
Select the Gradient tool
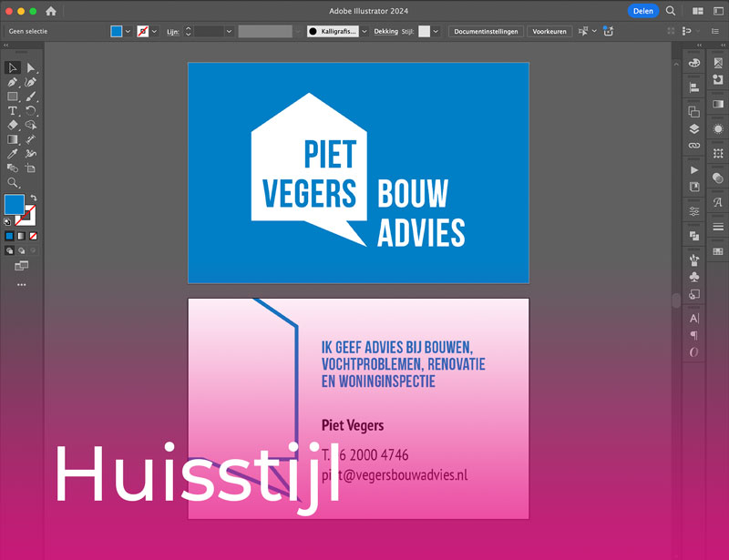click(13, 139)
